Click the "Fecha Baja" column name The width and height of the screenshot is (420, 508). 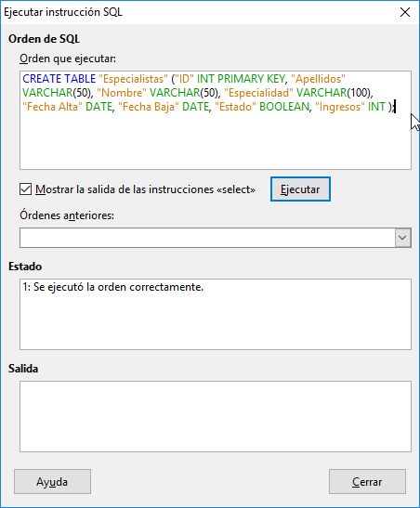click(149, 107)
